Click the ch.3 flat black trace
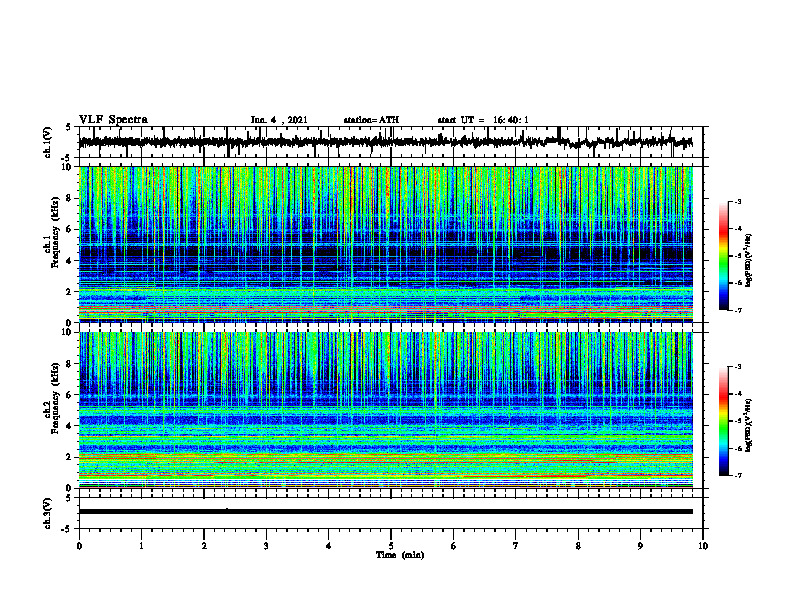 tap(386, 512)
